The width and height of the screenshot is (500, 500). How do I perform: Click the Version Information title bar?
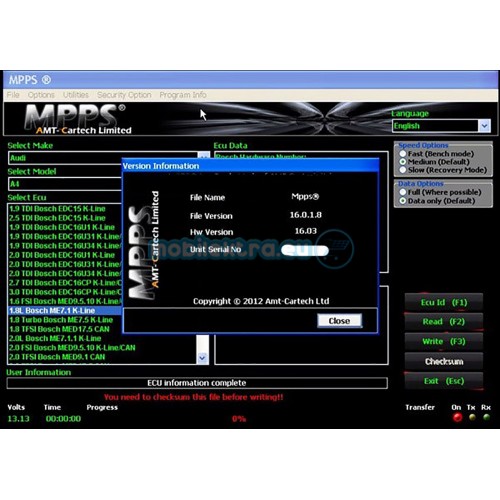coord(250,166)
